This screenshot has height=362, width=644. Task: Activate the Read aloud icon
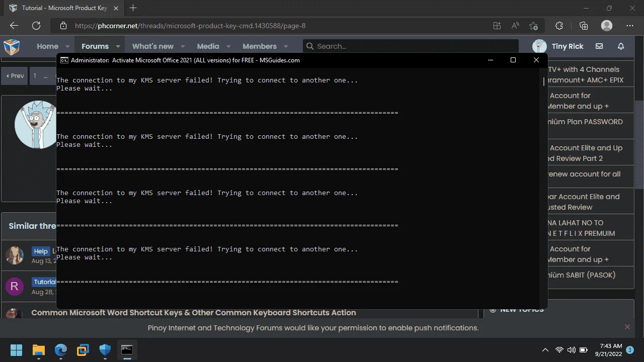[x=515, y=26]
